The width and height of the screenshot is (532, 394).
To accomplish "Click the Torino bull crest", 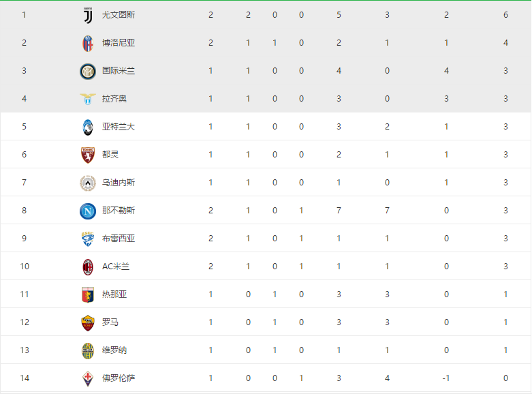I will (88, 155).
